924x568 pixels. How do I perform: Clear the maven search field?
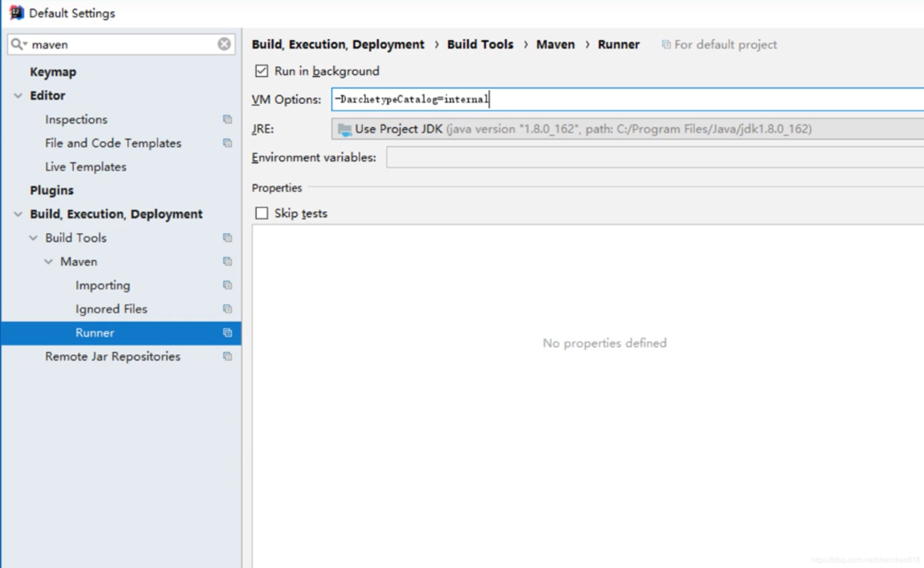224,44
